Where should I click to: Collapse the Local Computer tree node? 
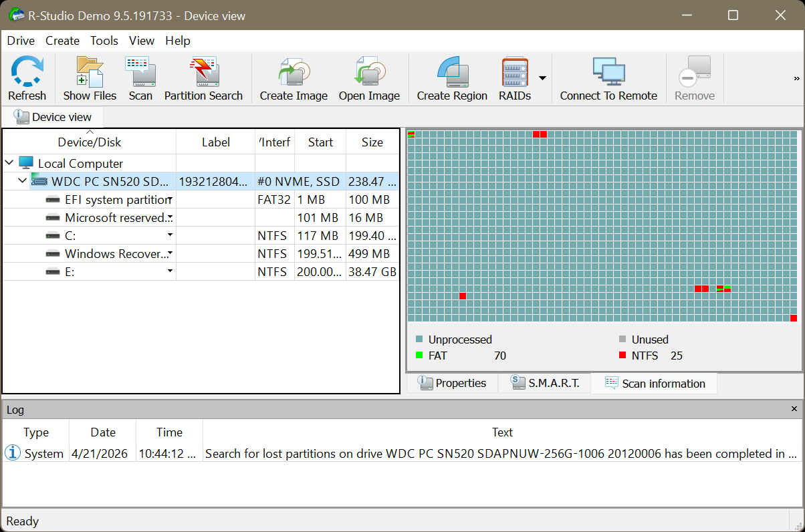coord(9,162)
